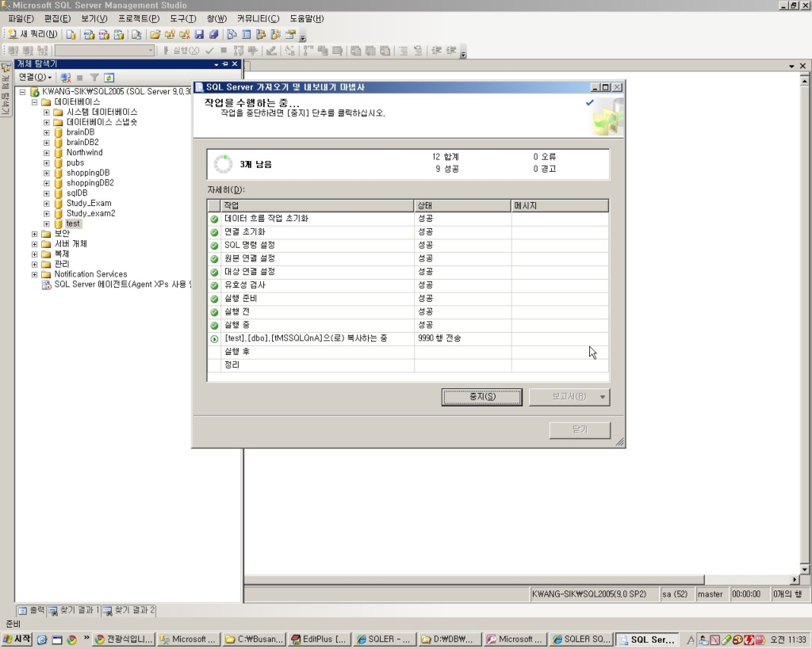Click Refresh icon in Object Explorer
This screenshot has width=812, height=649.
click(x=109, y=78)
